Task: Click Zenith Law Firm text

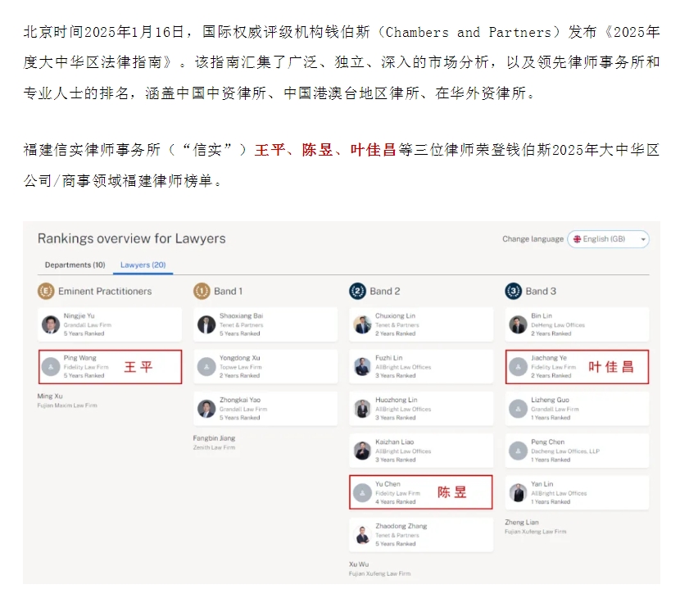Action: [x=214, y=448]
